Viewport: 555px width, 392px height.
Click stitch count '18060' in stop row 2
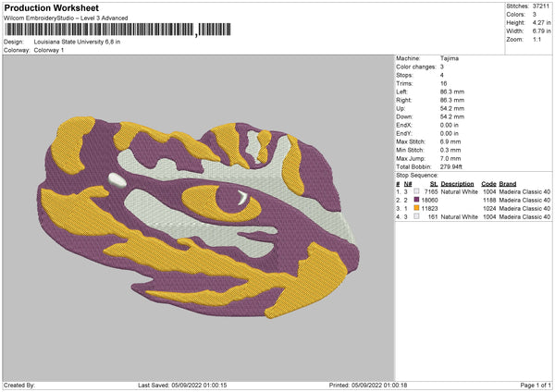pos(430,201)
